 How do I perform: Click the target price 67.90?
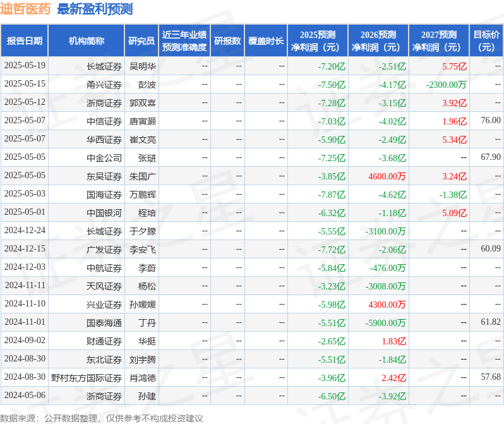[x=491, y=157]
